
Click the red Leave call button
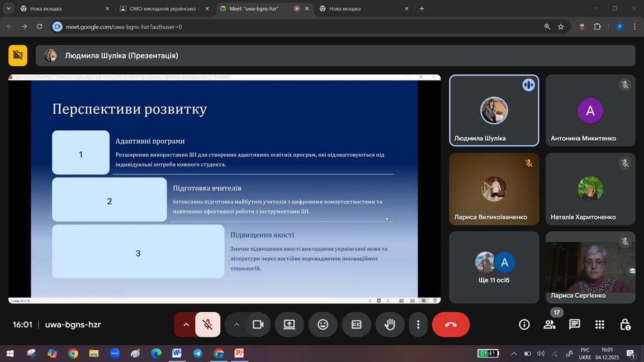[451, 325]
